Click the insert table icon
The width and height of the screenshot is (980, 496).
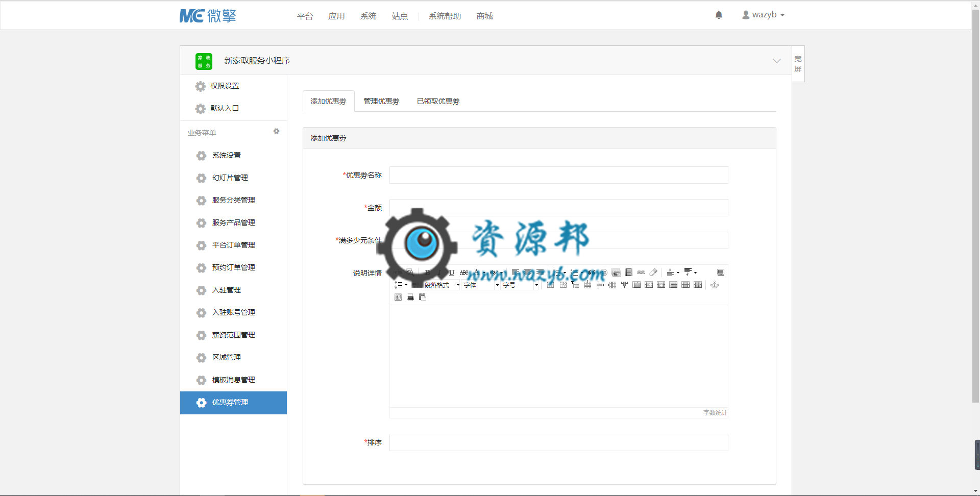(550, 285)
